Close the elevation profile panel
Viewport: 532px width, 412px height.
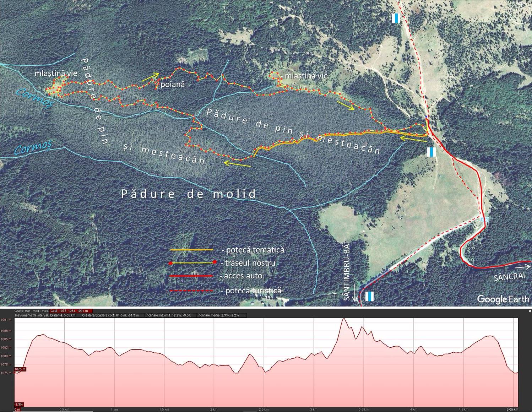(530, 311)
